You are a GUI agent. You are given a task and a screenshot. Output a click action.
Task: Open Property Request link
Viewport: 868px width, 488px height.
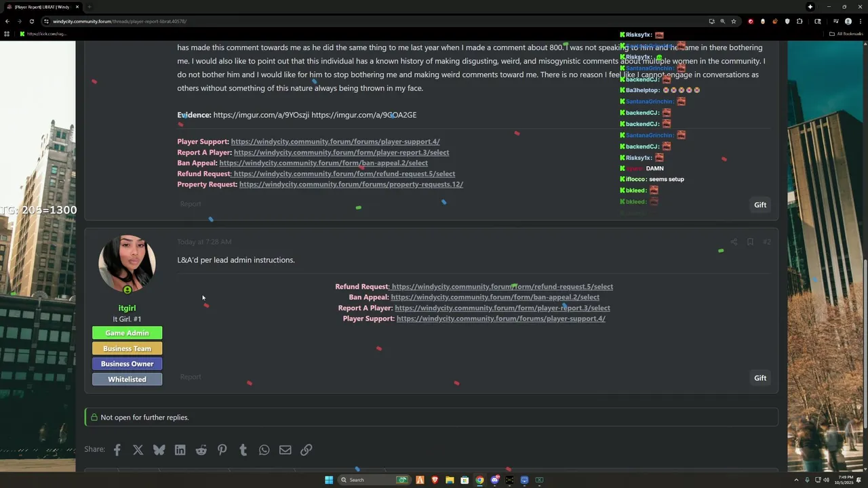[351, 184]
